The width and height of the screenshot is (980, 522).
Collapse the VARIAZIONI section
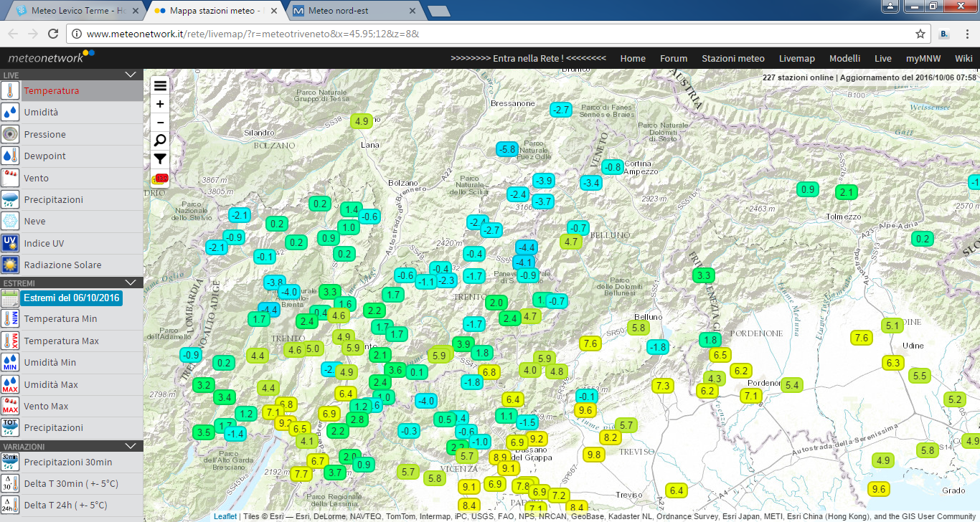tap(131, 446)
